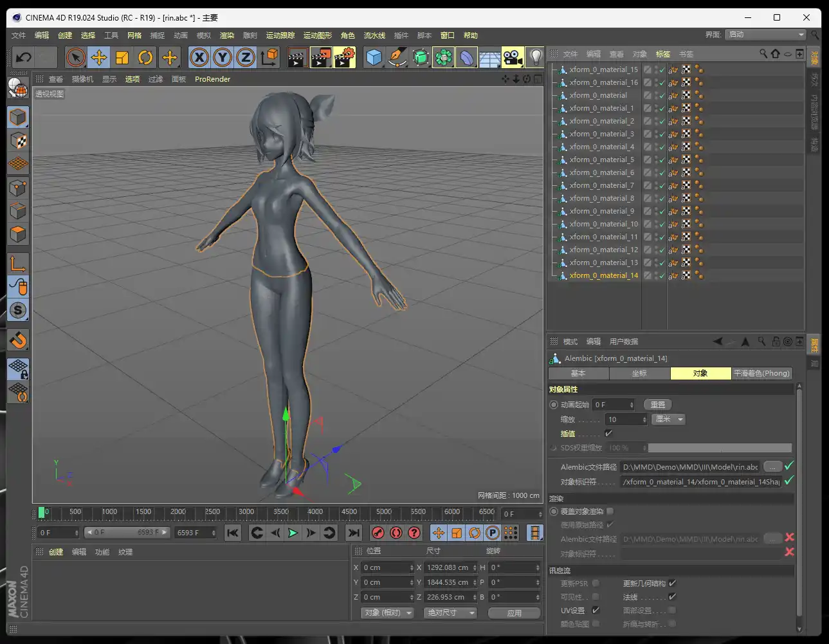Click the 重置 button
This screenshot has width=829, height=644.
coord(657,405)
